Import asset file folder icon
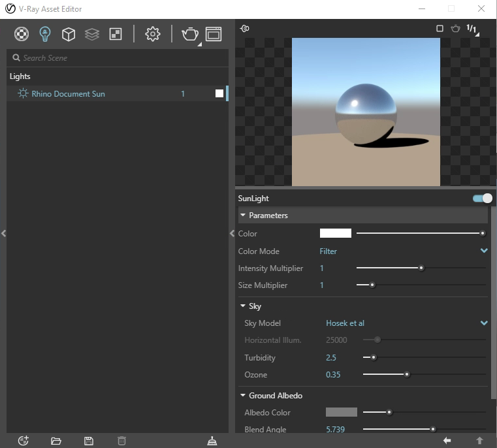497x448 pixels. 56,441
